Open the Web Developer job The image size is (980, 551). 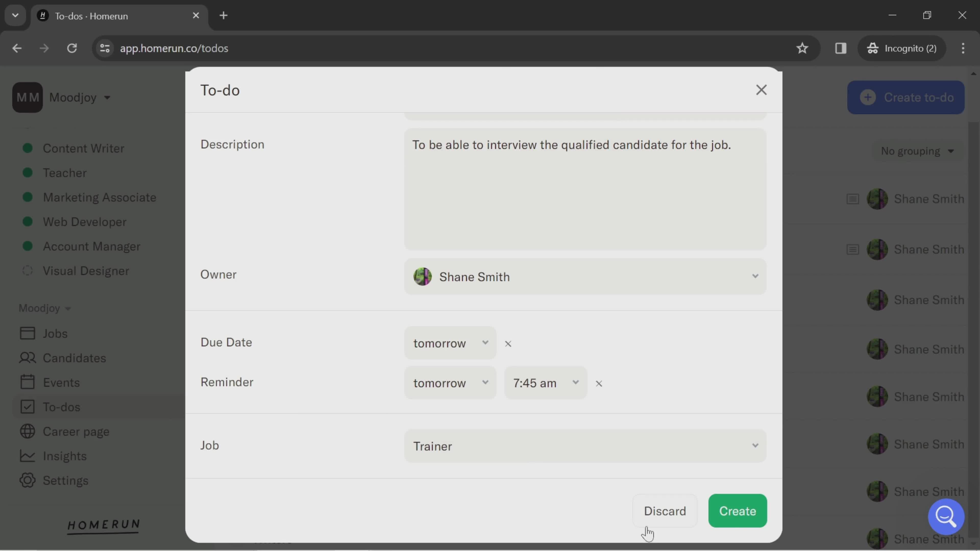click(x=84, y=222)
